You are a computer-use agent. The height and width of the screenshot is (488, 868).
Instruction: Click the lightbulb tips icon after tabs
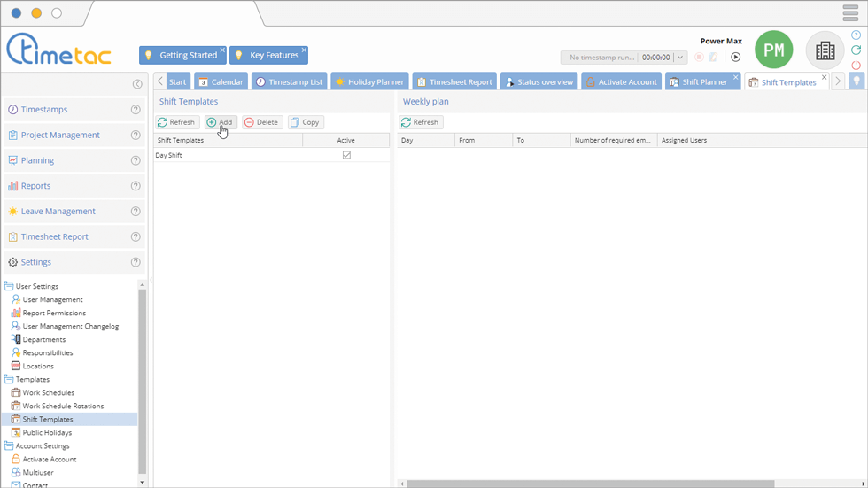click(856, 81)
